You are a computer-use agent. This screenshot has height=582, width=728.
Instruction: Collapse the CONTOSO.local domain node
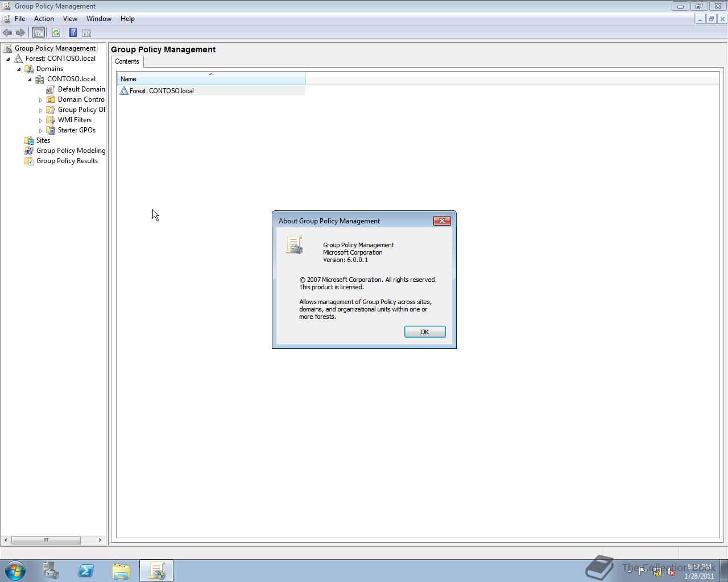[30, 79]
